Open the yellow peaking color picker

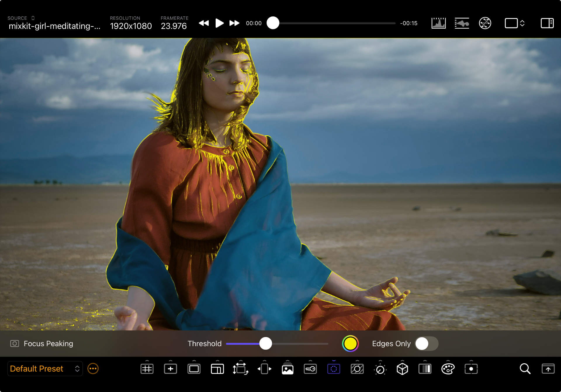350,343
